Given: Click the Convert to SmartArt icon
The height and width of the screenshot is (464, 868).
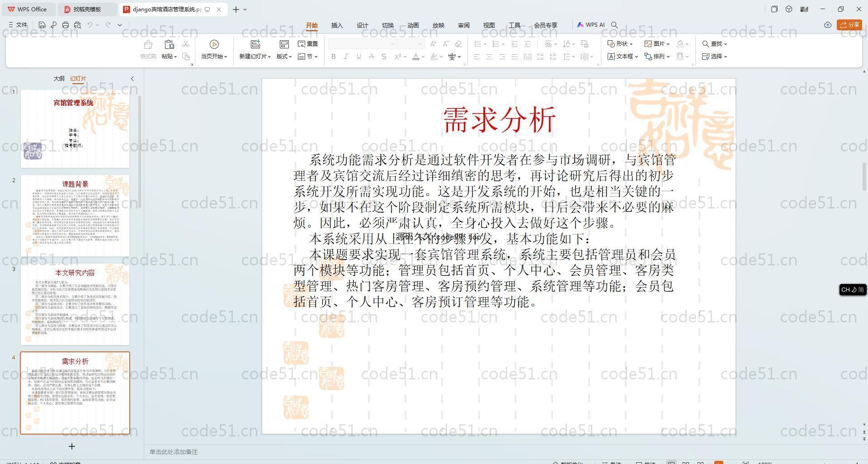Looking at the screenshot, I should point(585,44).
